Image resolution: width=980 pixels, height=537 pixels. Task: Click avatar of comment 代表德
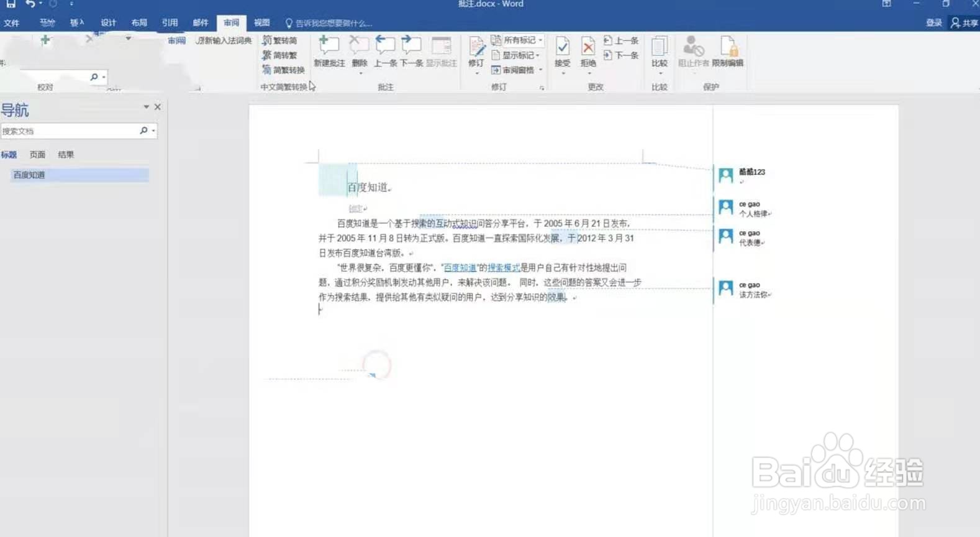726,236
